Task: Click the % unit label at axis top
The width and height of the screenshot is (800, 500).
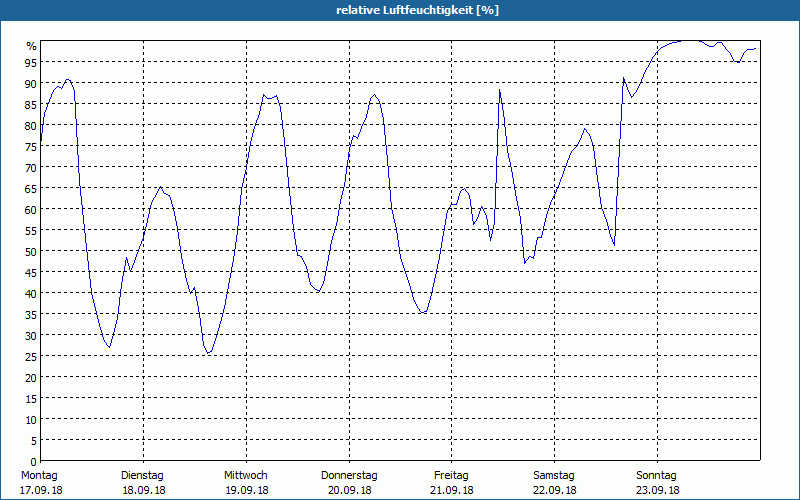Action: (32, 46)
